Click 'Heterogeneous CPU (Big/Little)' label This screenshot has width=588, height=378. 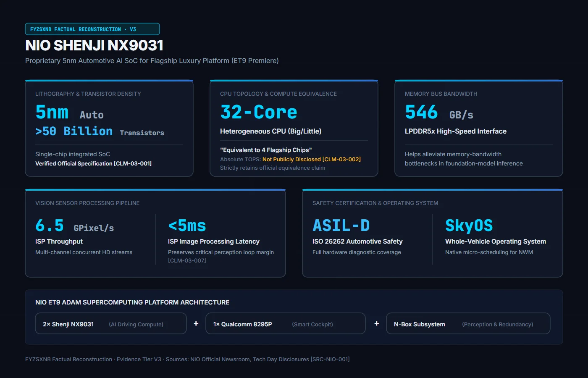pyautogui.click(x=271, y=131)
